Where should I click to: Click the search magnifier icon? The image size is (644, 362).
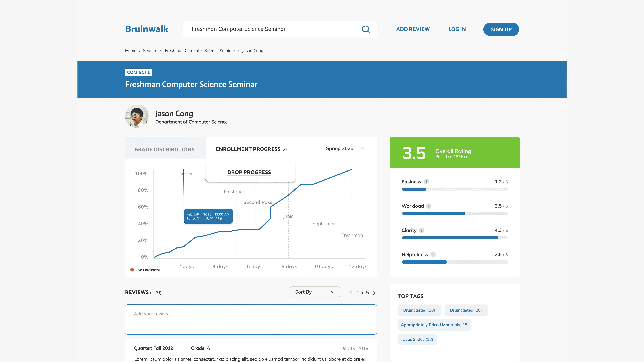366,29
